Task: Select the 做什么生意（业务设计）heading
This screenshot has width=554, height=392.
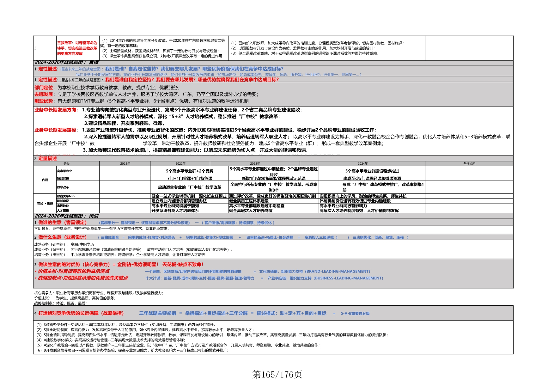Action: tap(62, 237)
